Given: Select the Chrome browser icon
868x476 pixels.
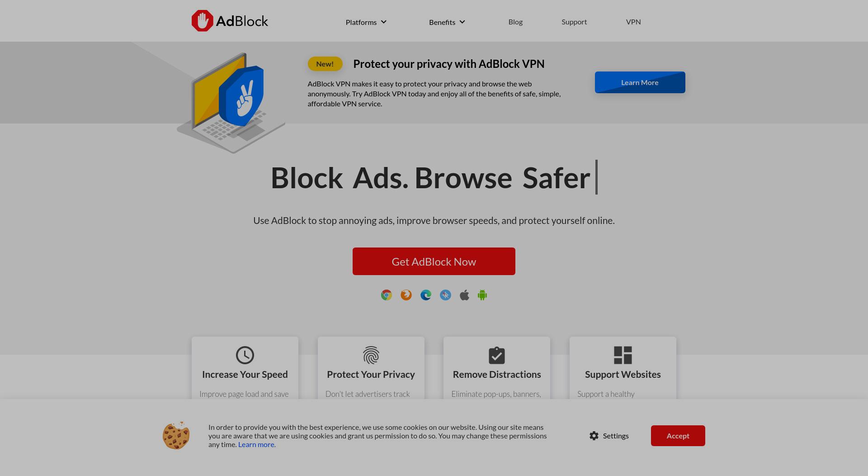Looking at the screenshot, I should point(386,295).
